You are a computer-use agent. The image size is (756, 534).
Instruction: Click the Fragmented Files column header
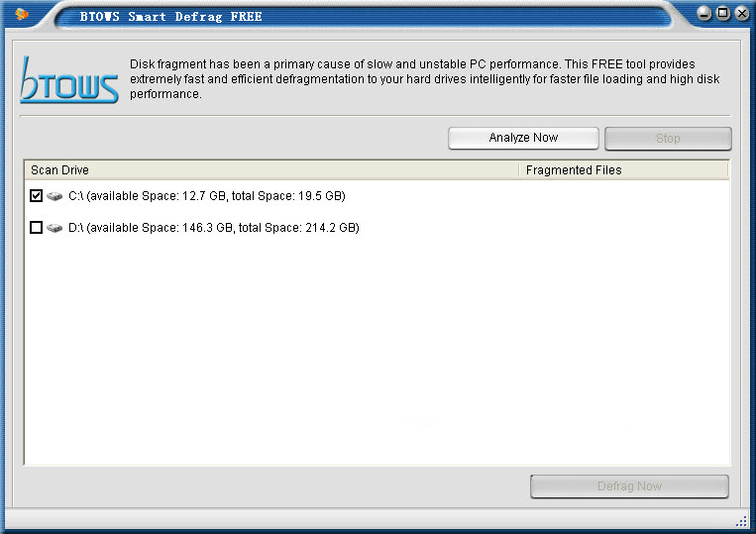pyautogui.click(x=623, y=170)
